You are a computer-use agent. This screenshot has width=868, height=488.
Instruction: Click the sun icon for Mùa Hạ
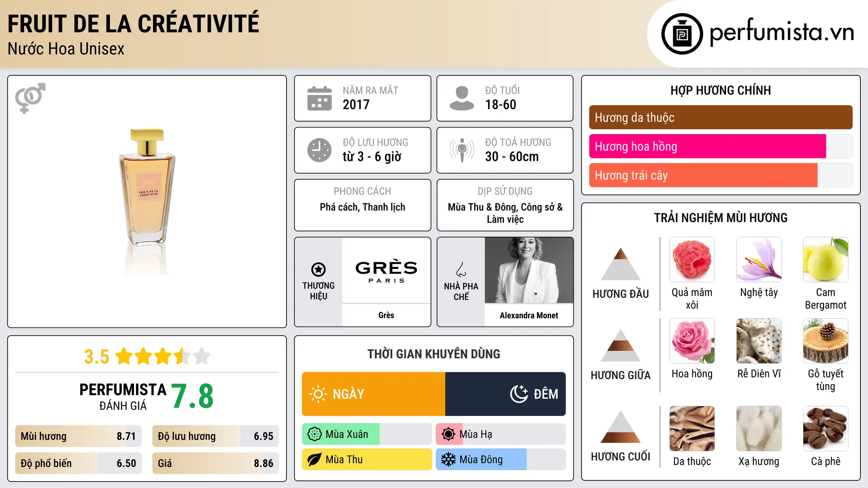[x=448, y=434]
